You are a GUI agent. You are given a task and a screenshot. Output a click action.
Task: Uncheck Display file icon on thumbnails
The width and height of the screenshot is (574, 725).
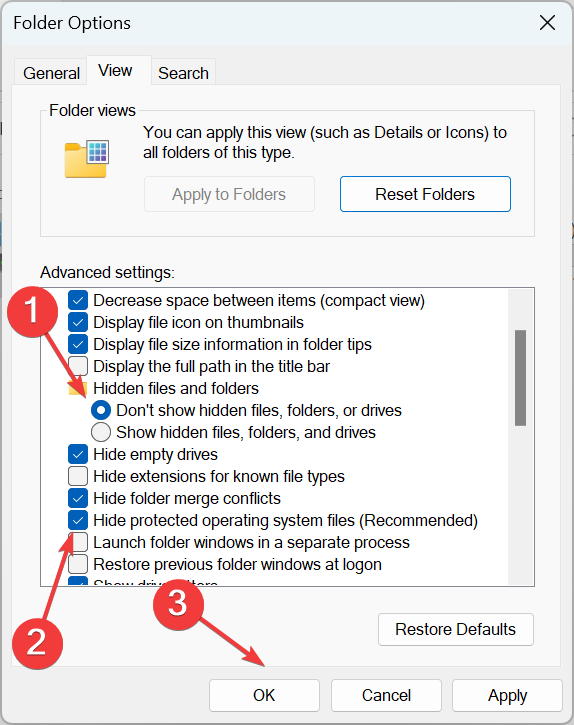(x=78, y=322)
